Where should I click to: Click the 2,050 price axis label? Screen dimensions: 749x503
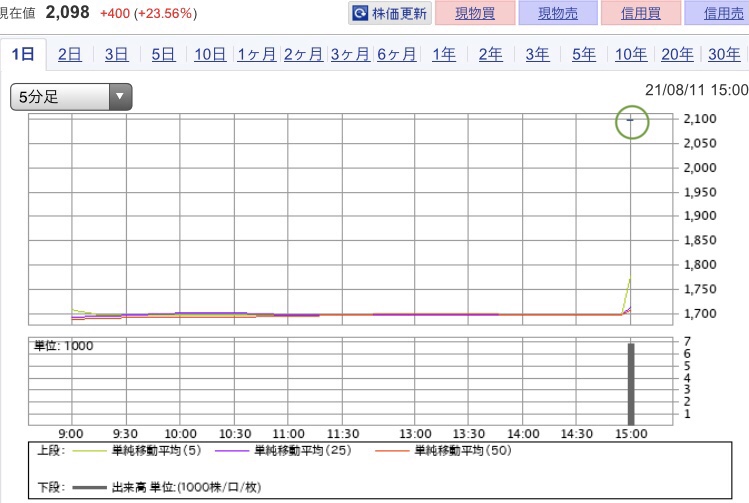coord(700,143)
